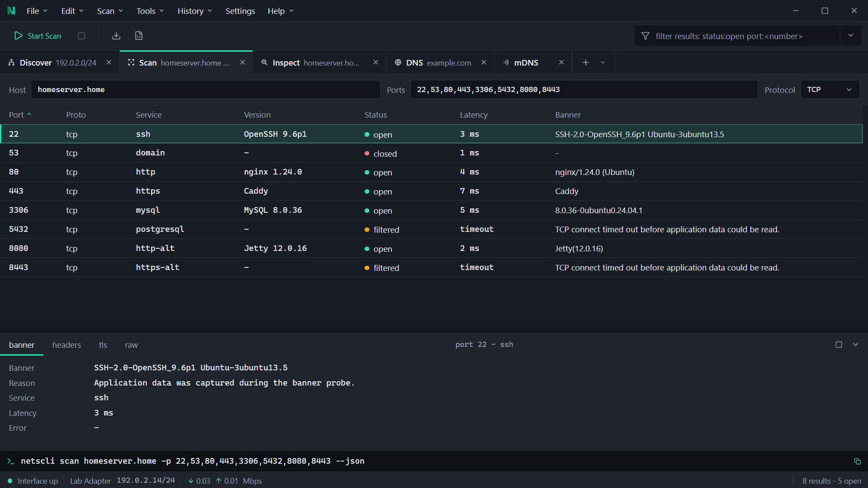Select the port 8080 http-alt row
Image resolution: width=868 pixels, height=488 pixels.
(431, 248)
